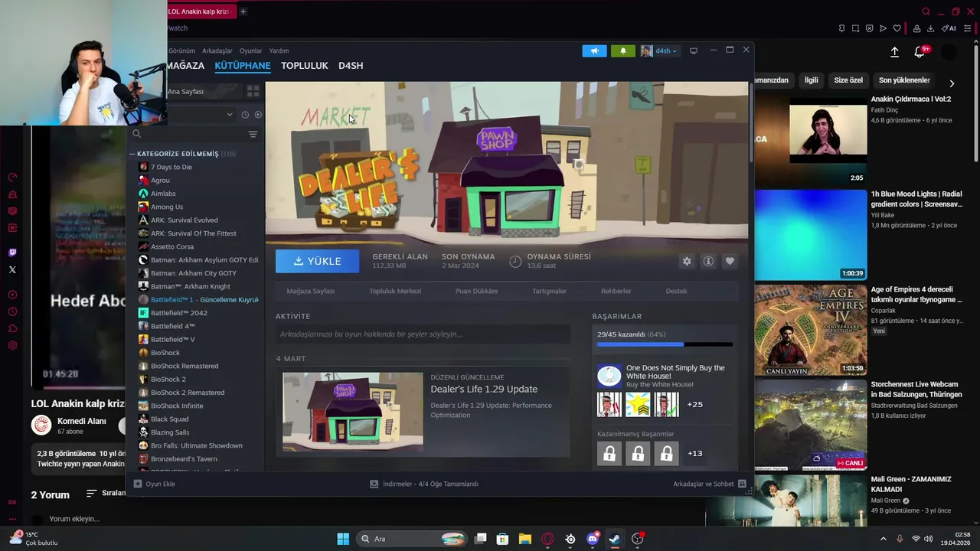Select the Size özel chip
Screen dimensions: 980x551
[x=848, y=80]
